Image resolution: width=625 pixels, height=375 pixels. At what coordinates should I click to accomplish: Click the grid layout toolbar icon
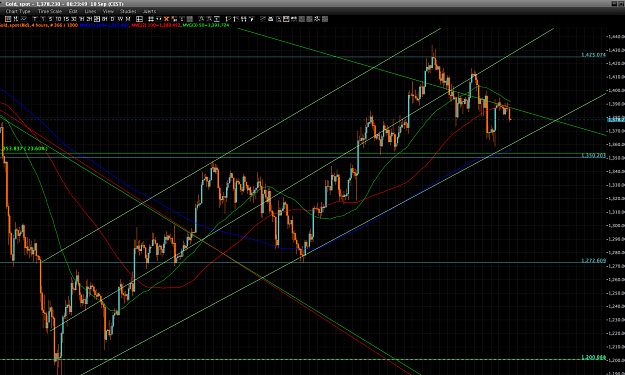[139, 19]
